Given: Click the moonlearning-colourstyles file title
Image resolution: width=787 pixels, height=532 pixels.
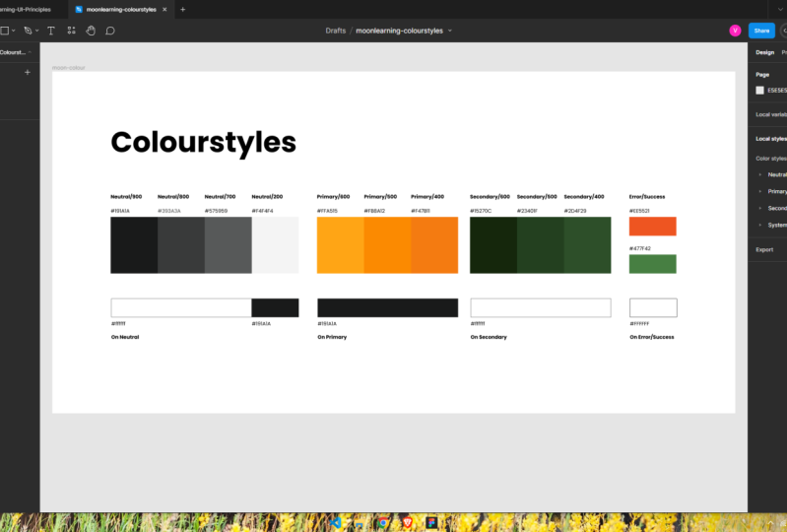Looking at the screenshot, I should pos(399,31).
